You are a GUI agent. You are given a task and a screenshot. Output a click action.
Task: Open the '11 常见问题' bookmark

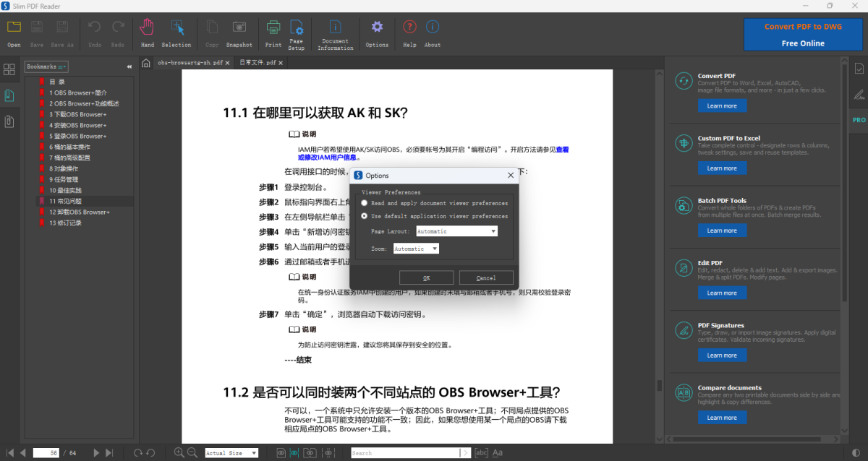66,201
